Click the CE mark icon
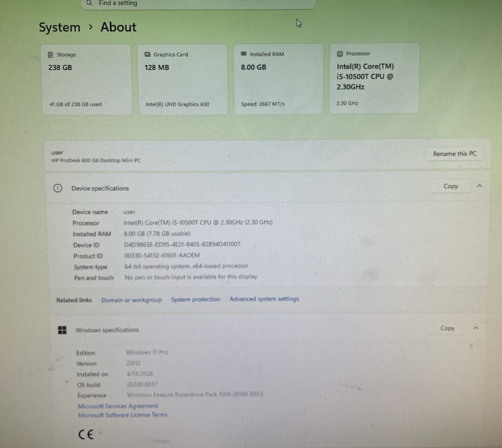The width and height of the screenshot is (502, 448). click(85, 434)
